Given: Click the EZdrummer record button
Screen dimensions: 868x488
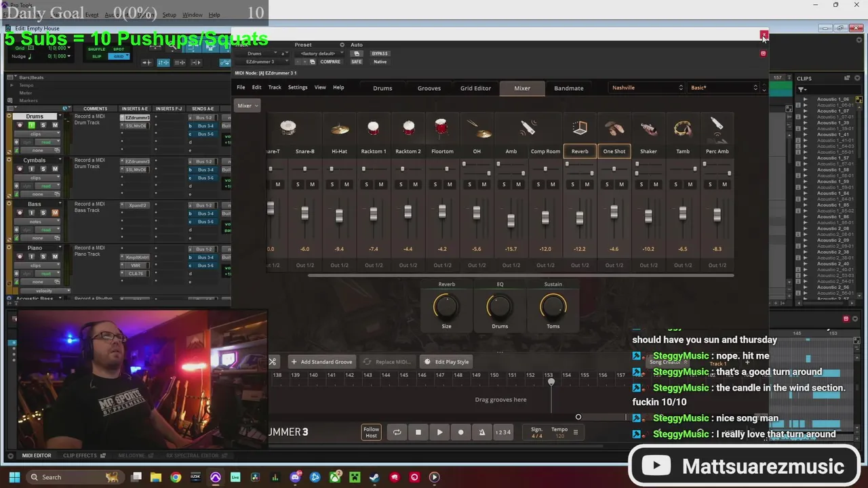Looking at the screenshot, I should (x=460, y=432).
